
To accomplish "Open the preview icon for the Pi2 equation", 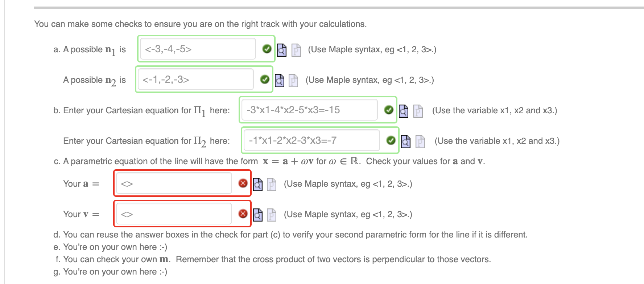I will click(406, 142).
